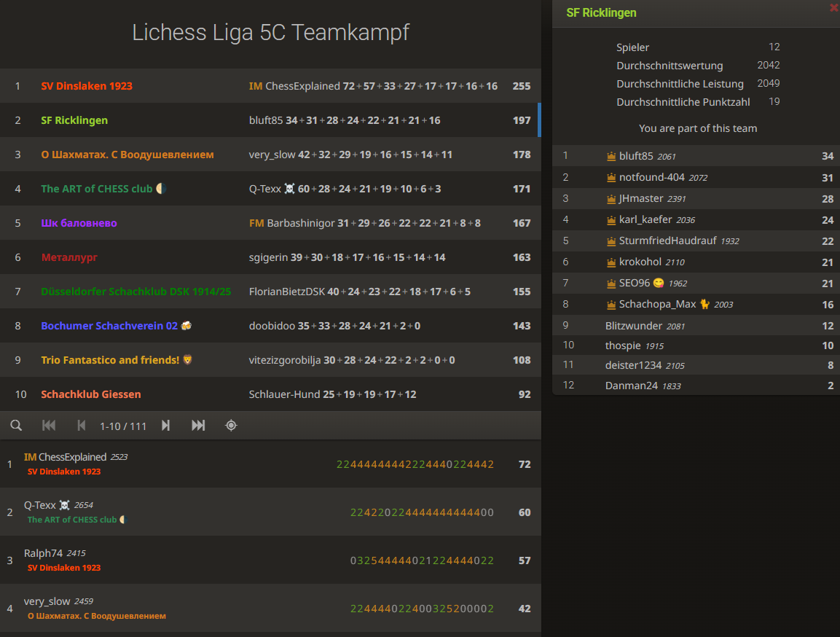Open the SF Ricklingen panel title link

[601, 13]
